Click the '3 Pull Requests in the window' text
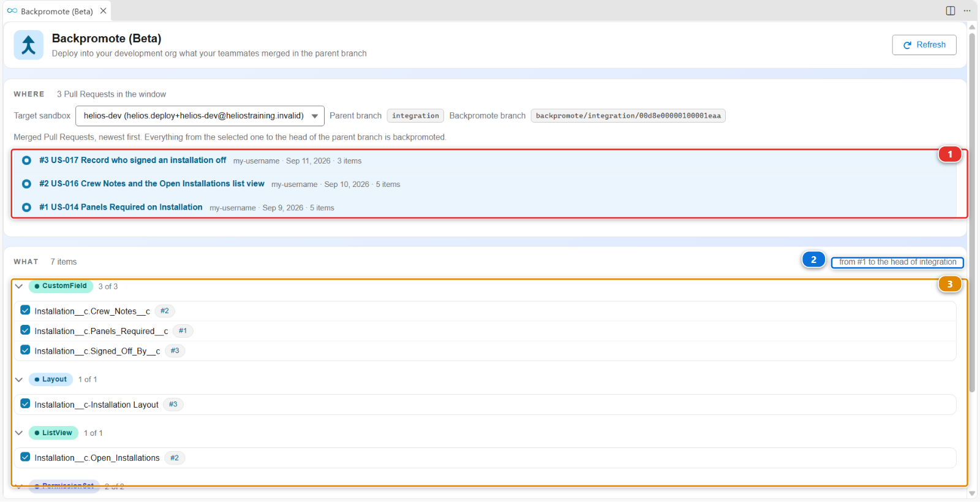The image size is (980, 502). tap(111, 94)
